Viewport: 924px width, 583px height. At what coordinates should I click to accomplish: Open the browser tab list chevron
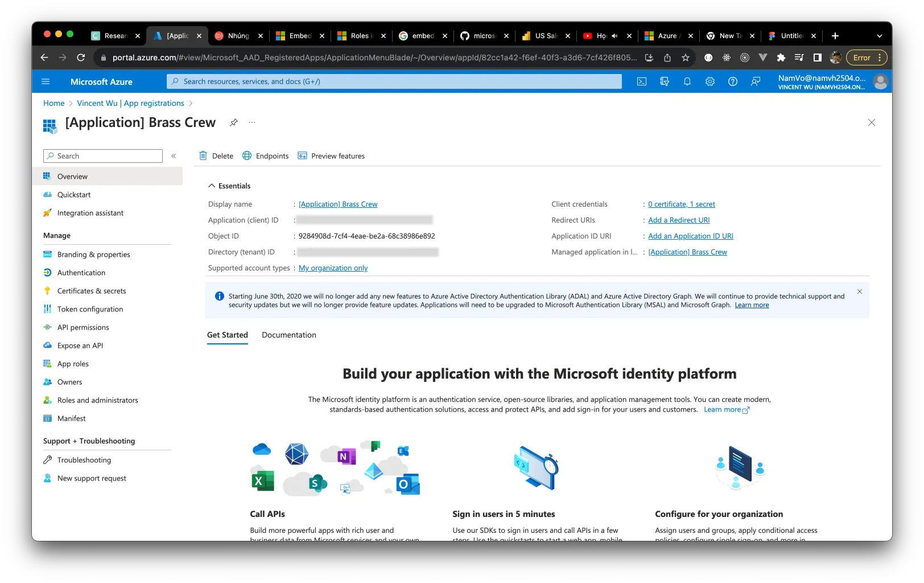coord(879,35)
